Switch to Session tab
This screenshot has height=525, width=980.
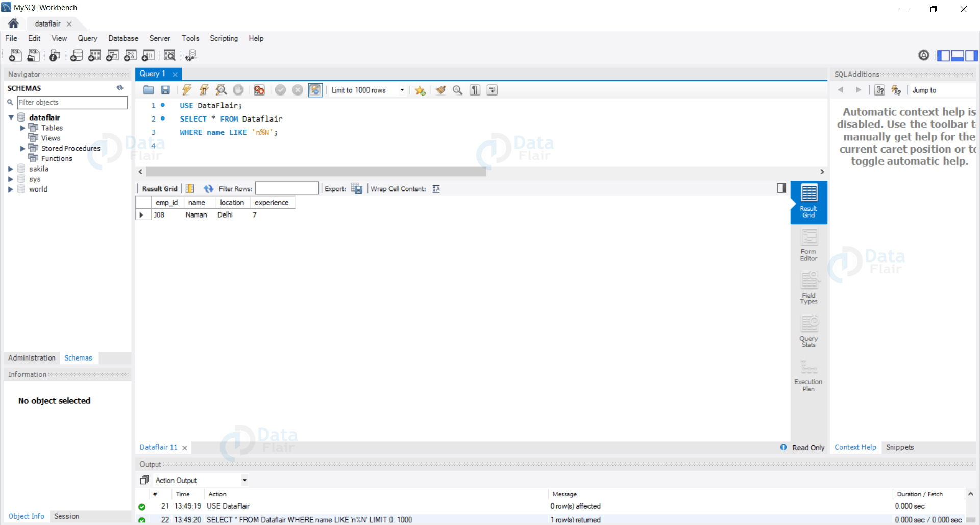point(66,516)
